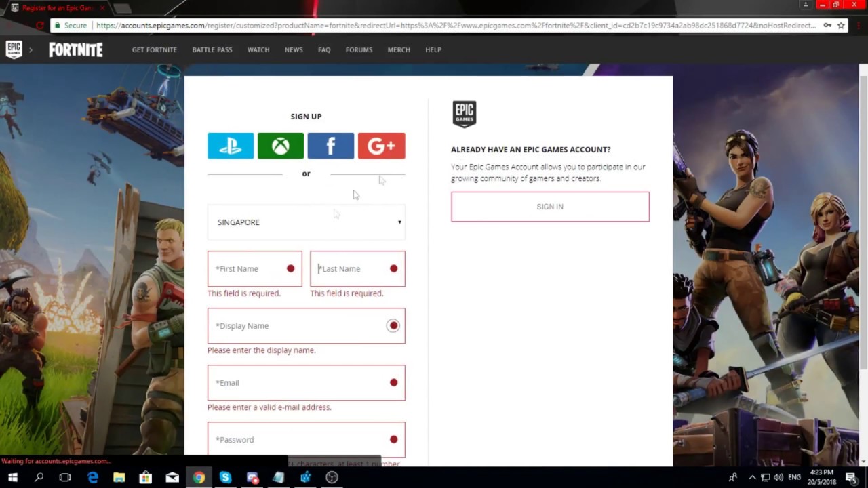Click the Display Name red error indicator

tap(393, 326)
